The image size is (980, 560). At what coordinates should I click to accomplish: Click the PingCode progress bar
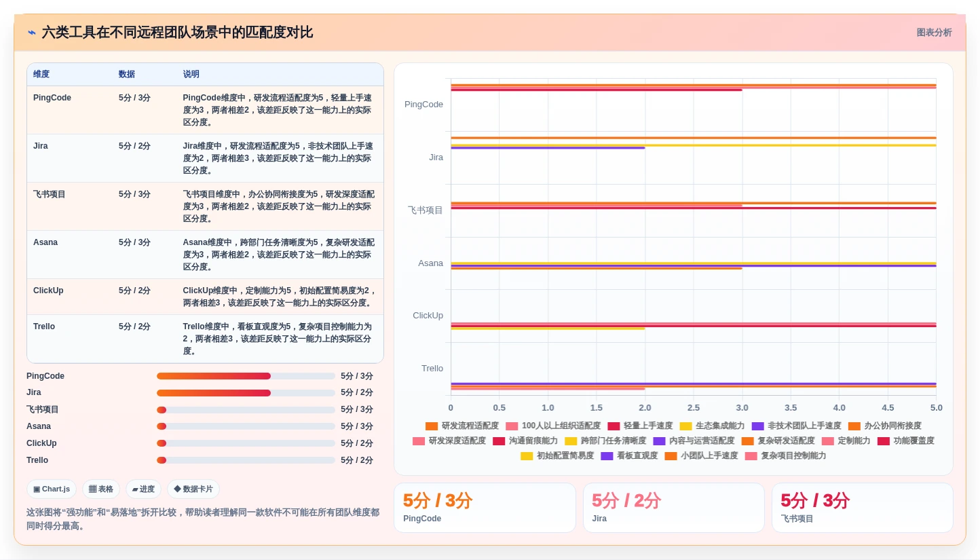click(246, 376)
